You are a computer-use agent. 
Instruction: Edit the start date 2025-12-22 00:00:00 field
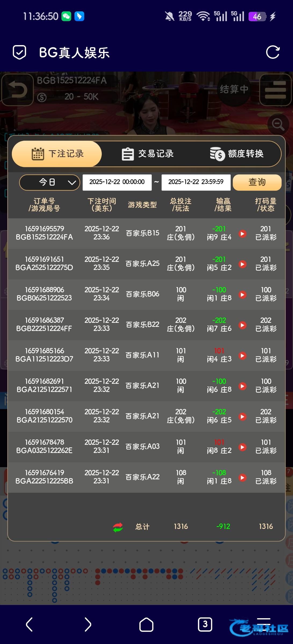117,182
